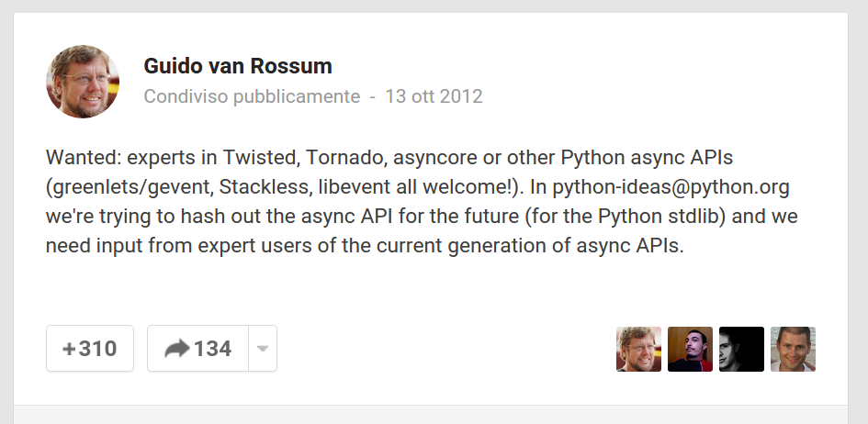This screenshot has height=424, width=868.
Task: Open the post permalink '13 ott 2012'
Action: tap(434, 96)
